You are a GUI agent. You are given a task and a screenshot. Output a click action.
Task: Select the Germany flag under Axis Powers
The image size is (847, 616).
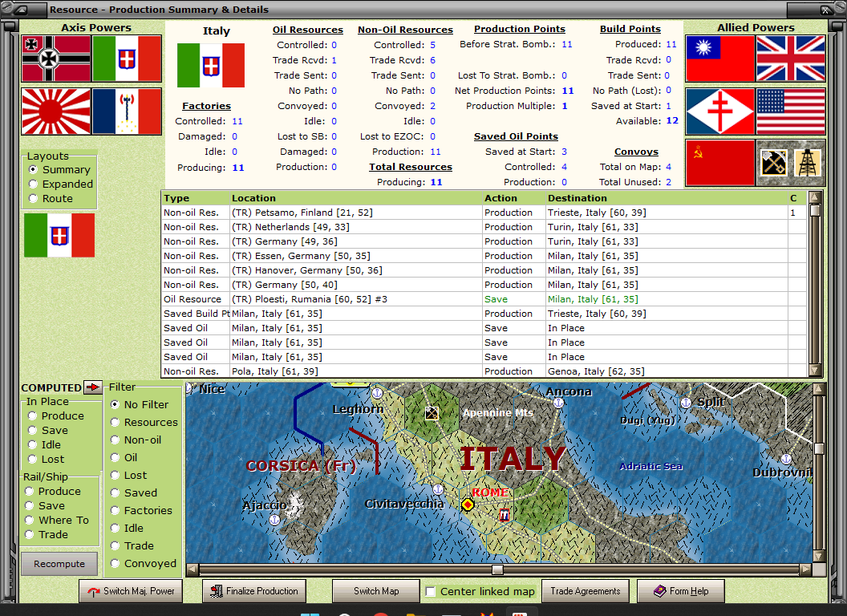coord(56,59)
